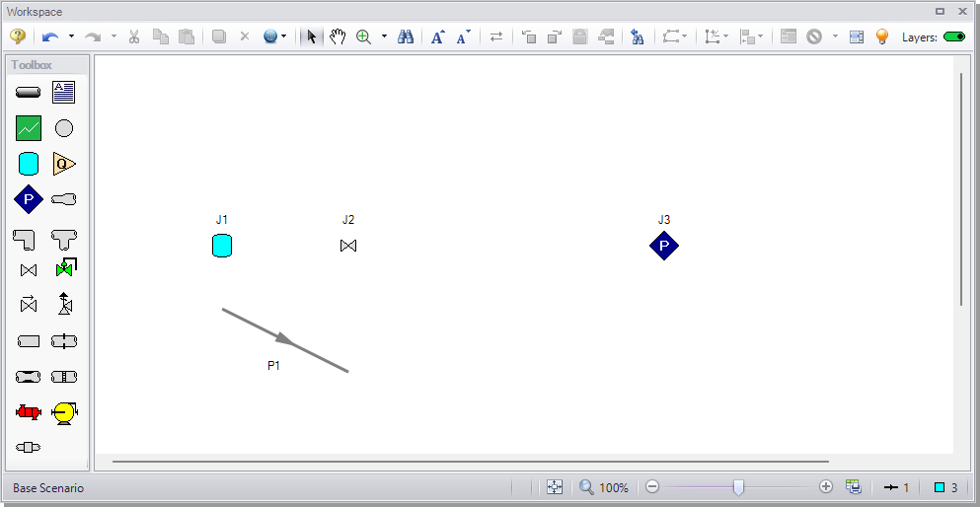Select the yellow Pump junction

pos(64,413)
